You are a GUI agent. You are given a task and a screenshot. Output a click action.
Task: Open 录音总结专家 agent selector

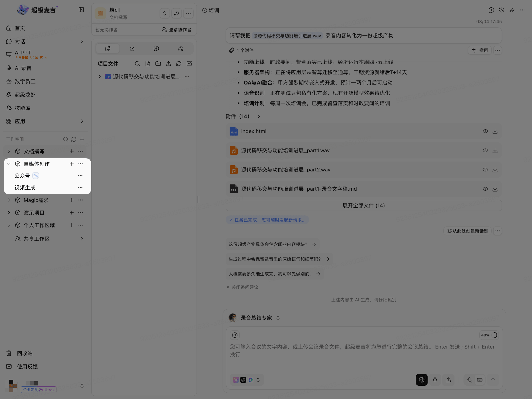click(x=254, y=318)
